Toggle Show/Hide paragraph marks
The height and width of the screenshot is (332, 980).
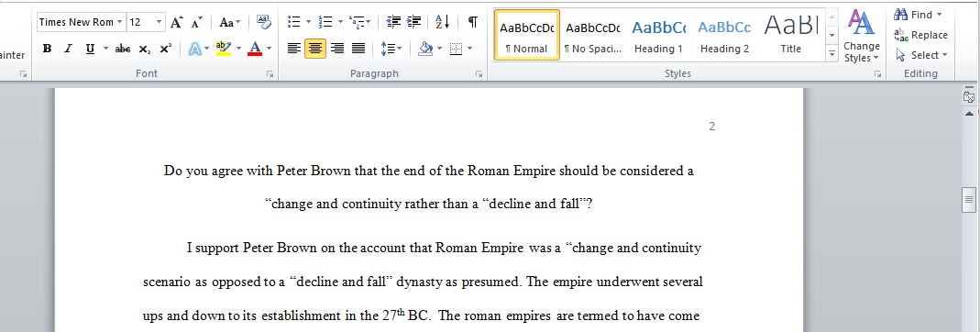click(x=473, y=23)
